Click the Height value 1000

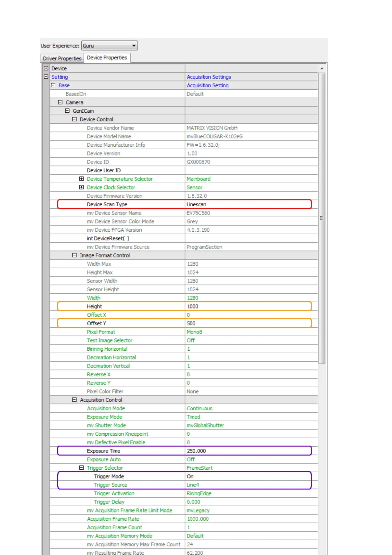193,307
